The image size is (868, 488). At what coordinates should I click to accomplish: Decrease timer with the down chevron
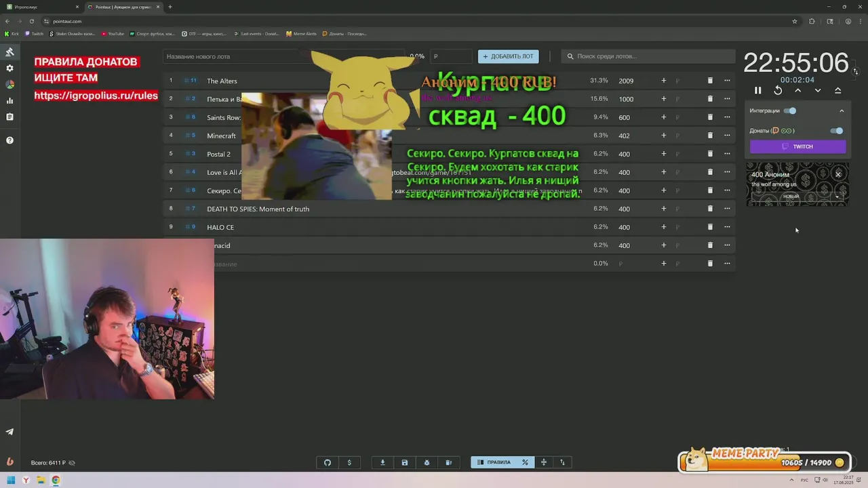818,90
